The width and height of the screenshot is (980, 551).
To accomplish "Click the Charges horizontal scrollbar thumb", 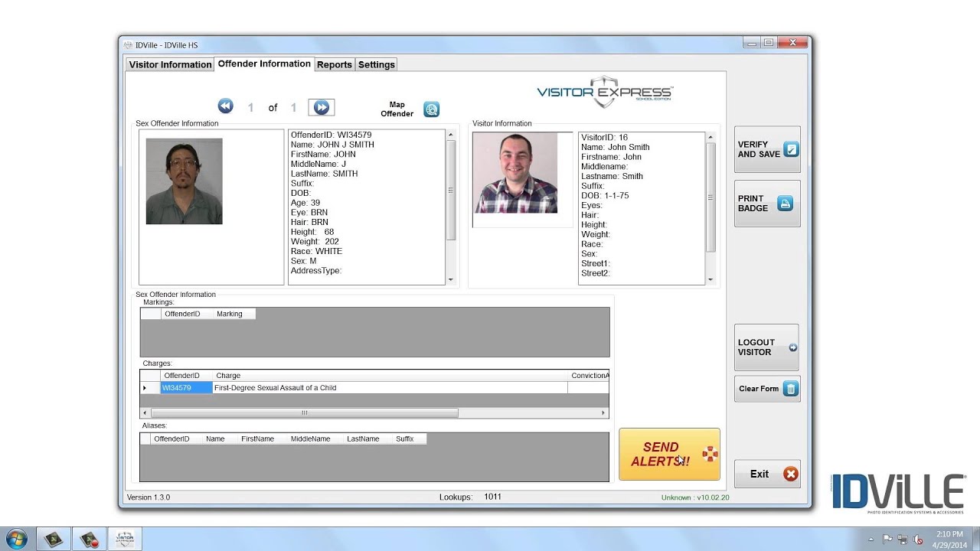I will (x=305, y=413).
